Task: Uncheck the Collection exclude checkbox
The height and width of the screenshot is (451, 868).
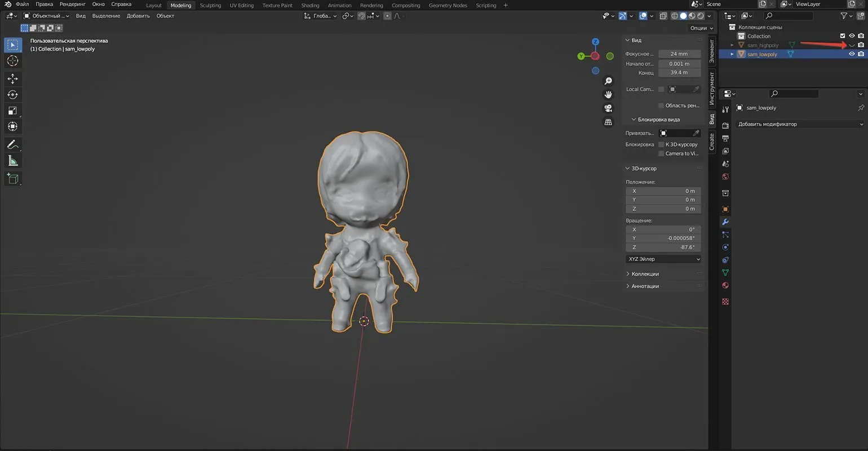Action: (x=843, y=36)
